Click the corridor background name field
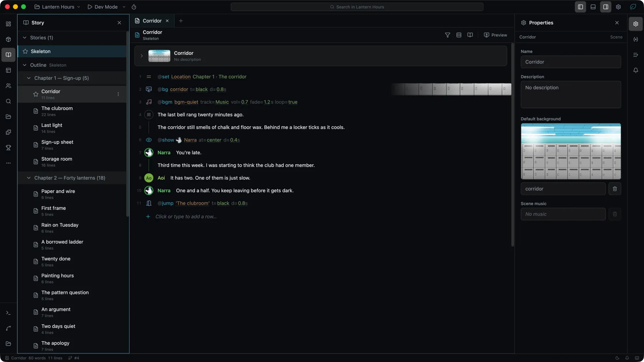644x362 pixels. (x=563, y=189)
